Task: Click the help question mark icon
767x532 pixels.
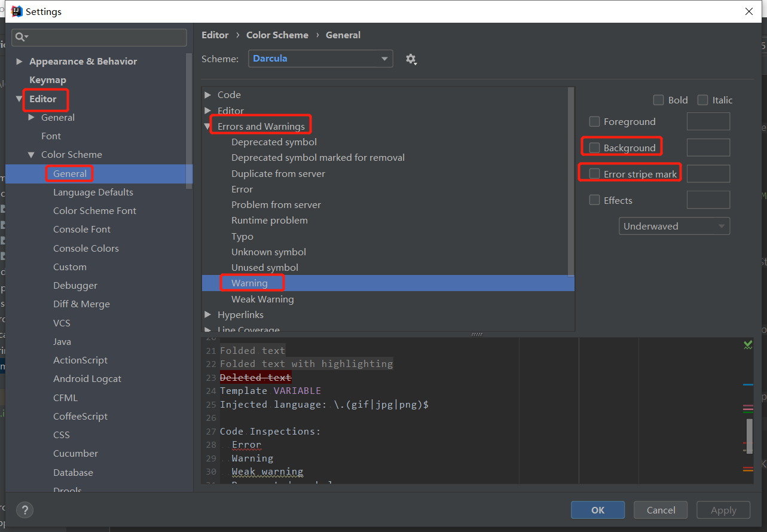Action: coord(24,510)
